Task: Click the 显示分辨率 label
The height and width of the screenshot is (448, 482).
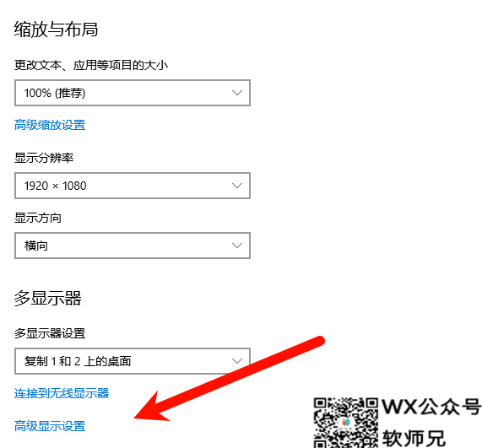Action: point(44,158)
